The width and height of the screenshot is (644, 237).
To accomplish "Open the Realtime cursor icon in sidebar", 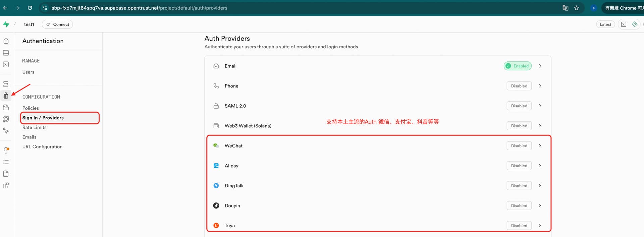I will [6, 130].
